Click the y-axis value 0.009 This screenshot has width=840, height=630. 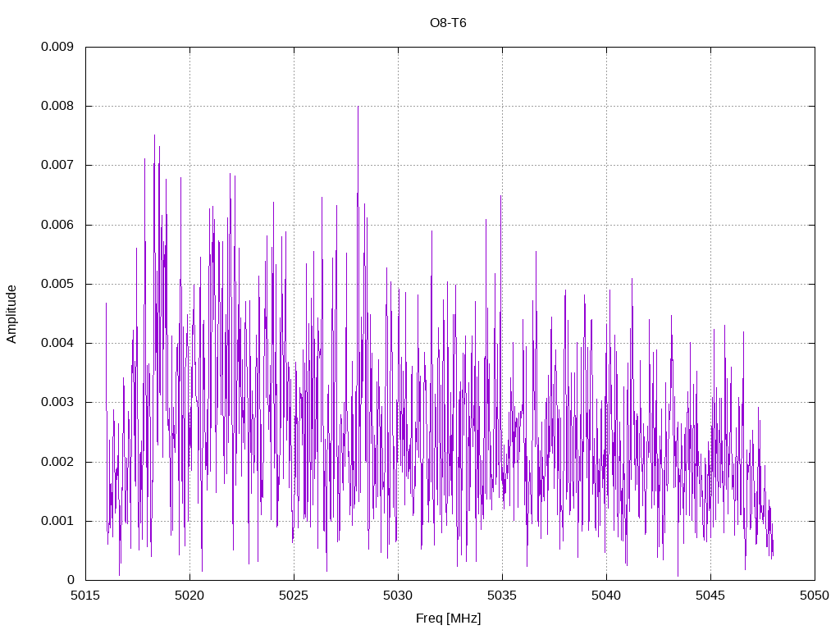click(x=57, y=47)
